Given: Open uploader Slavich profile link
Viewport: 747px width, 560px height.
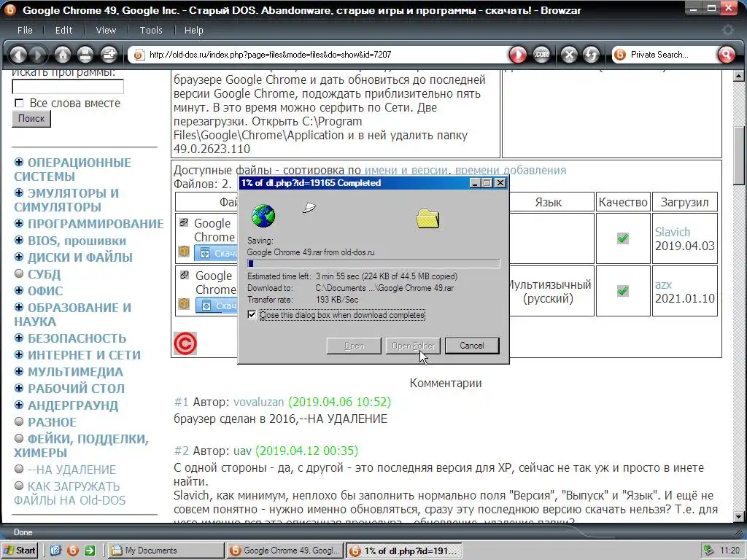Looking at the screenshot, I should (672, 232).
